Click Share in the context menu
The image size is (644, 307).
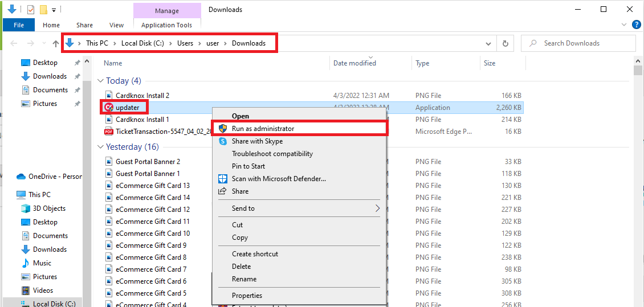(299, 191)
